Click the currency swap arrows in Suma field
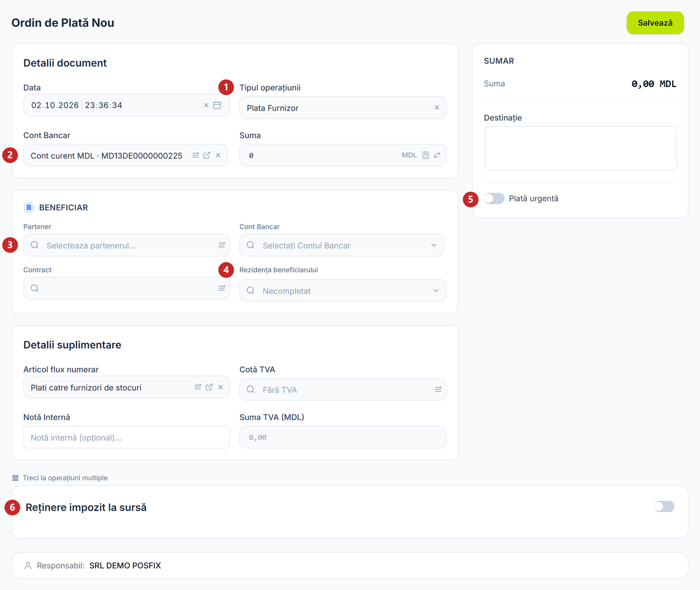The image size is (700, 590). pyautogui.click(x=437, y=155)
